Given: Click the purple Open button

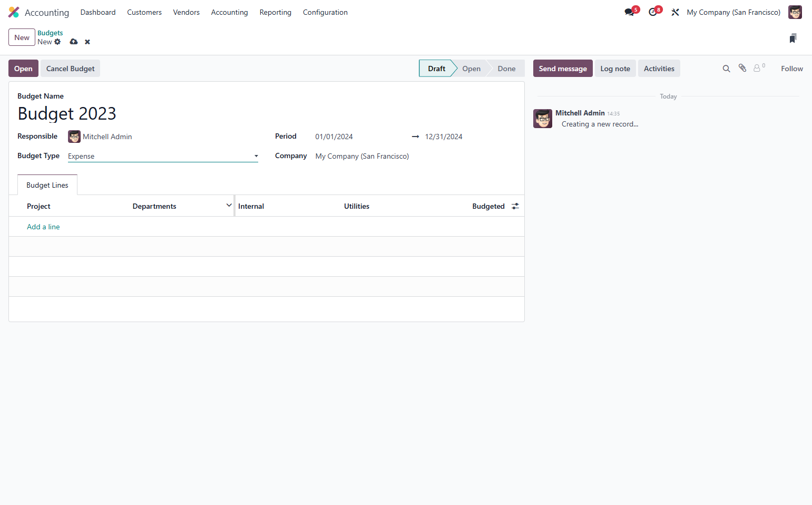Looking at the screenshot, I should tap(23, 69).
